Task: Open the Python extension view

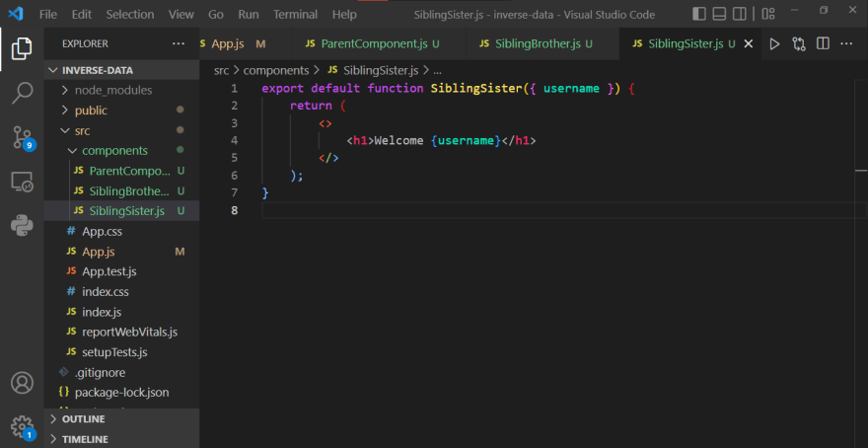Action: point(22,225)
